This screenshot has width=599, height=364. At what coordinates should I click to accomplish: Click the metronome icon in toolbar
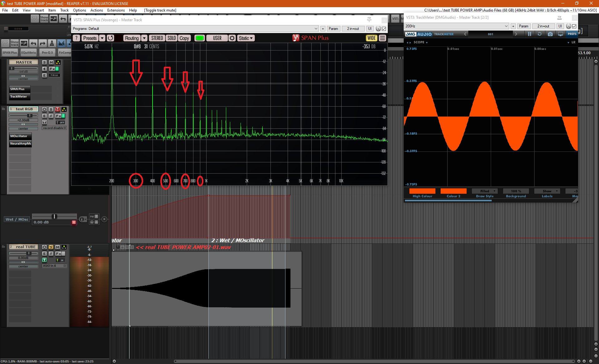52,43
